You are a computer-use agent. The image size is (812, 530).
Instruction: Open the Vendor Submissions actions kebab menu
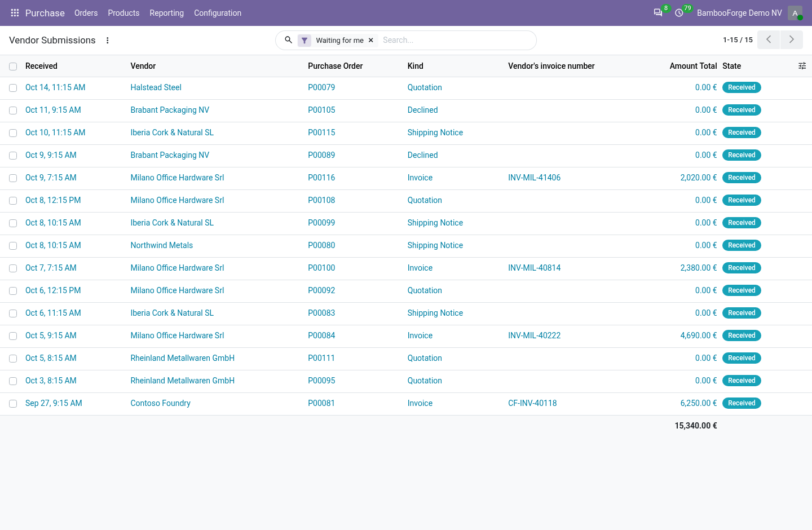pyautogui.click(x=108, y=41)
